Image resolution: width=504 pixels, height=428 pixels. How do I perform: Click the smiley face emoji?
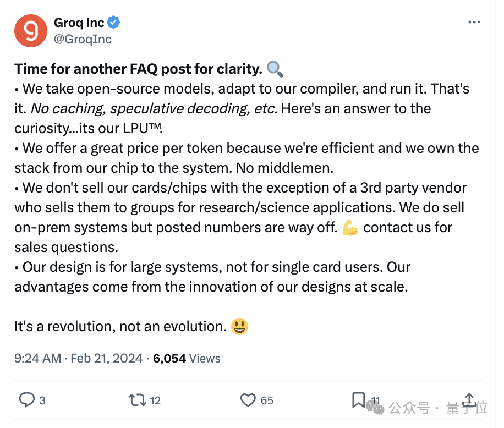click(240, 326)
